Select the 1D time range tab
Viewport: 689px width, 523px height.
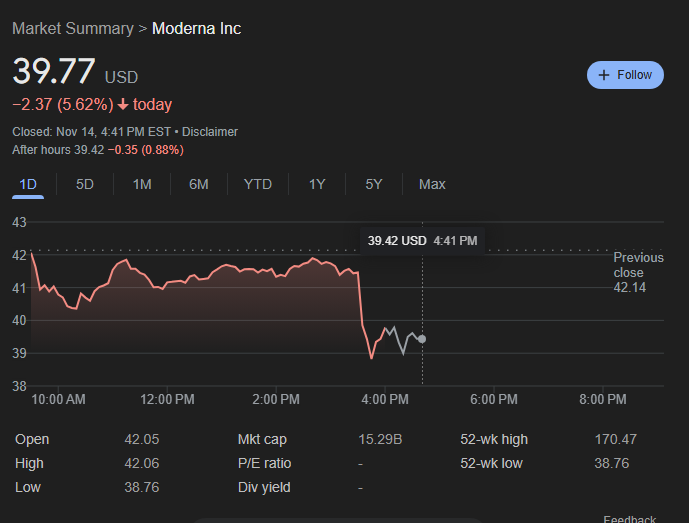click(28, 184)
